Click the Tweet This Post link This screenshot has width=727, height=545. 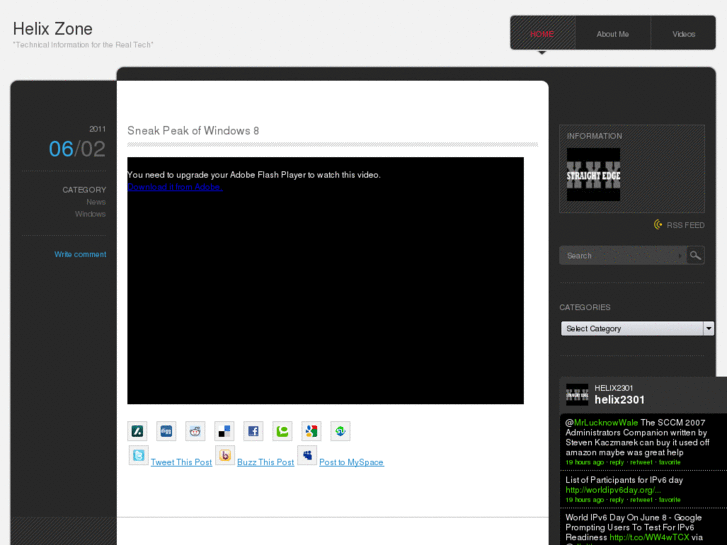pyautogui.click(x=181, y=462)
